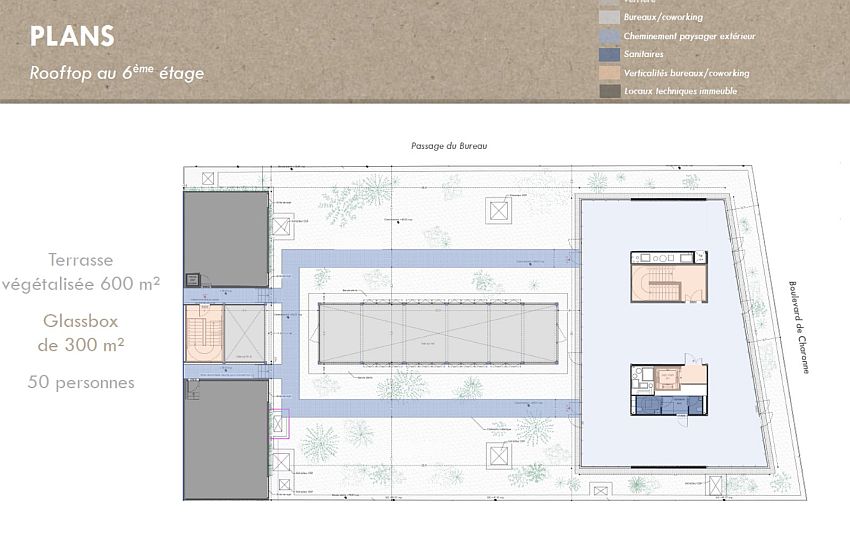
Task: Click the 'Terrasse végétalisée 600 m²' label
Action: coord(82,271)
